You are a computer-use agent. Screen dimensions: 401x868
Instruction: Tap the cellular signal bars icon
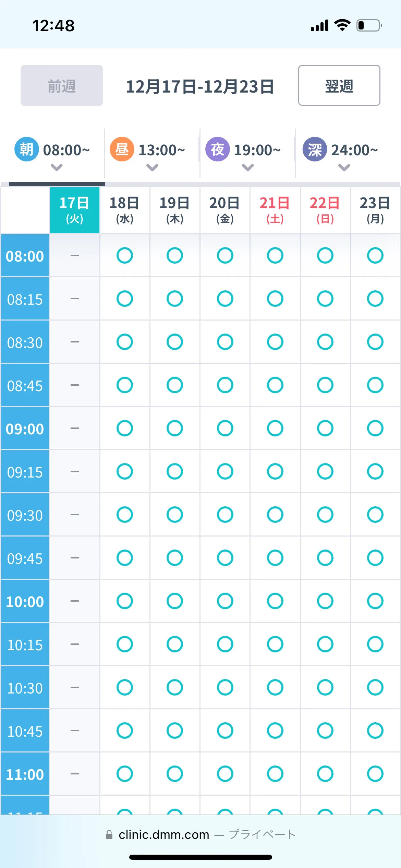click(319, 25)
